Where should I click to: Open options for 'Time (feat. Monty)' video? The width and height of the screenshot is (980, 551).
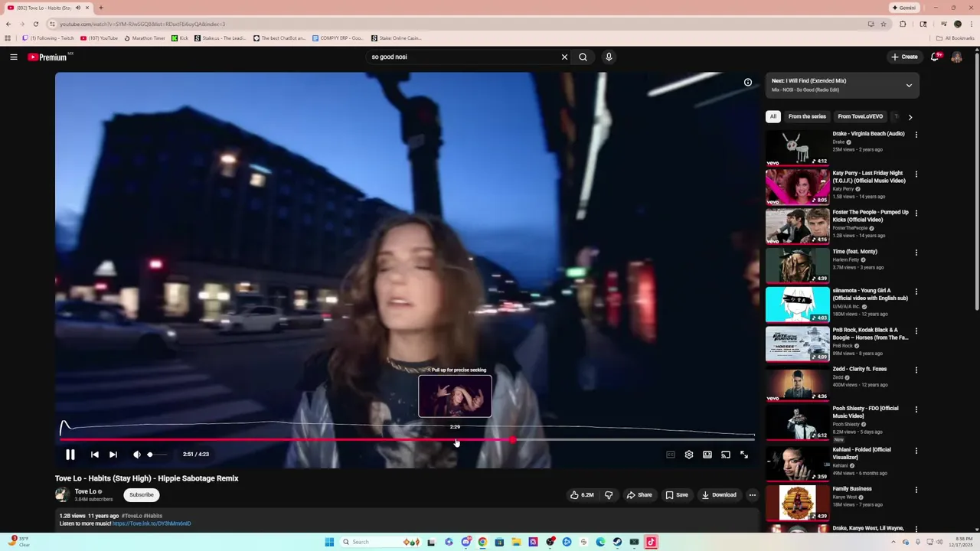pyautogui.click(x=916, y=253)
